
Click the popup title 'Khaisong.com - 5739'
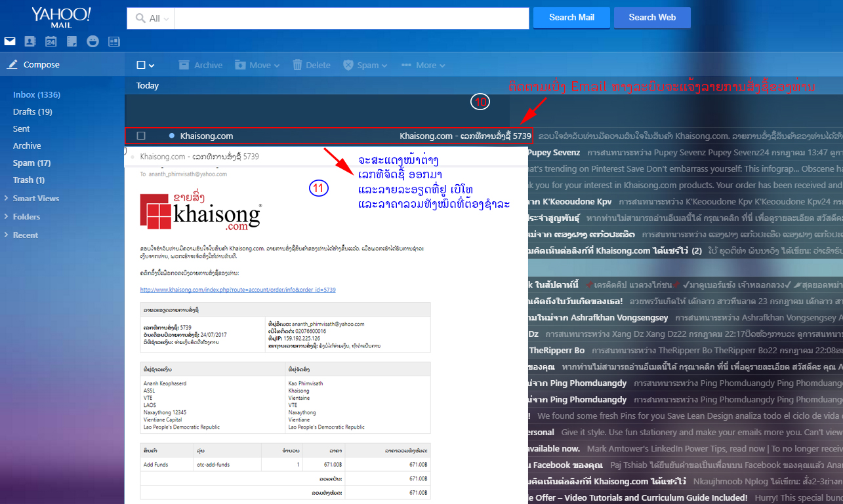click(x=199, y=157)
